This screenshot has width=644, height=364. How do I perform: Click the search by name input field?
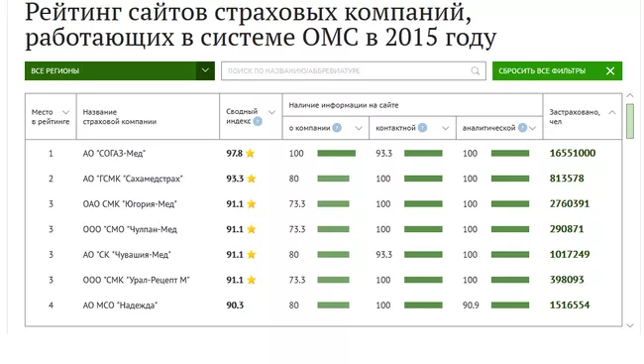tap(354, 70)
